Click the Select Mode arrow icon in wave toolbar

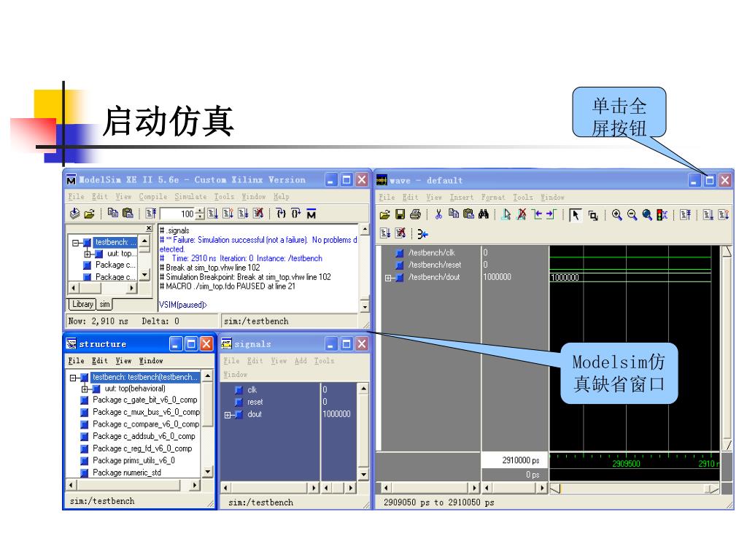pos(576,215)
